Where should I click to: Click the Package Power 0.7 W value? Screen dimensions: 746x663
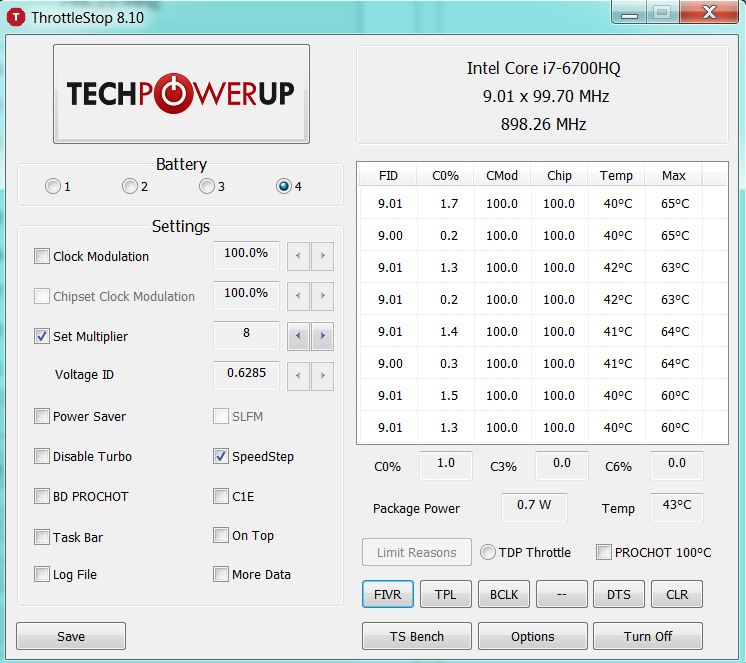[534, 506]
